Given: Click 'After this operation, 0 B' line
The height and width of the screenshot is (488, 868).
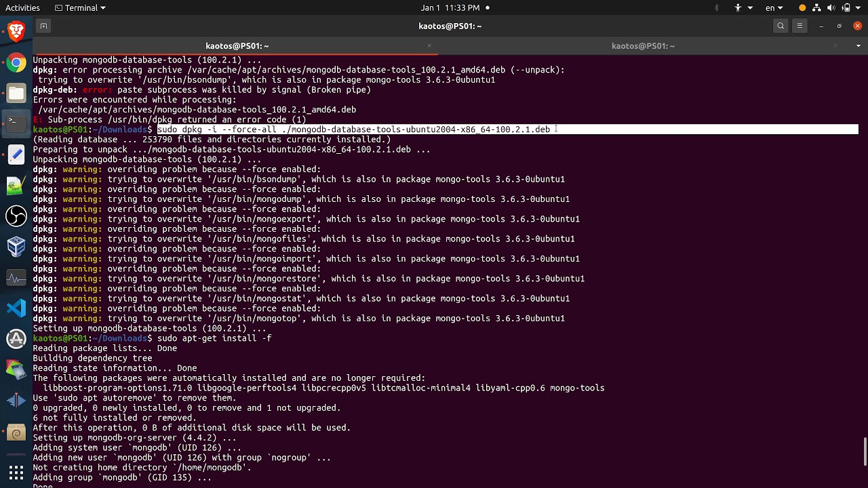Looking at the screenshot, I should [x=192, y=428].
